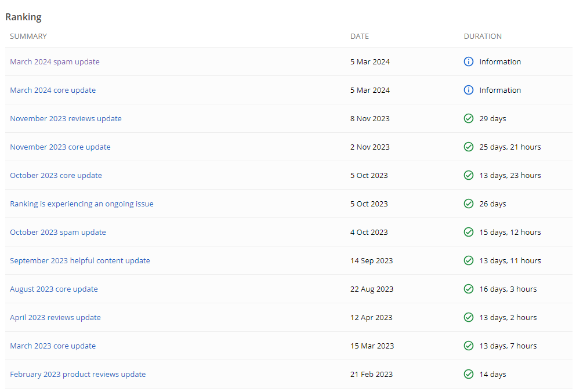This screenshot has height=392, width=576.
Task: Click green checkmark beside 29 days duration
Action: [469, 118]
